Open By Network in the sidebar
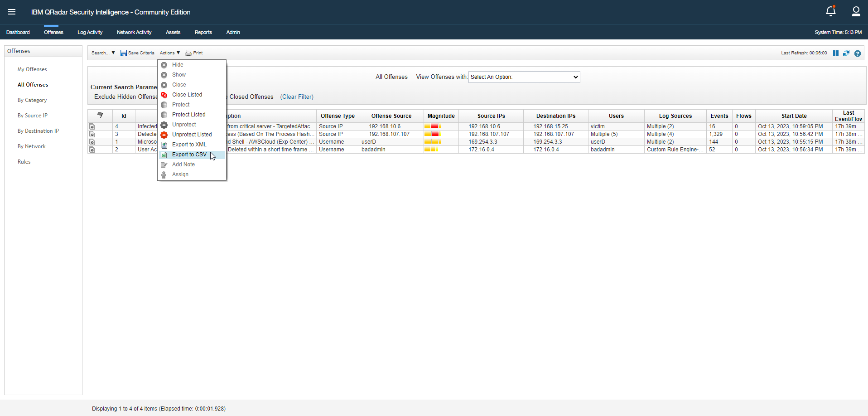Screen dimensions: 868x416 [31, 146]
